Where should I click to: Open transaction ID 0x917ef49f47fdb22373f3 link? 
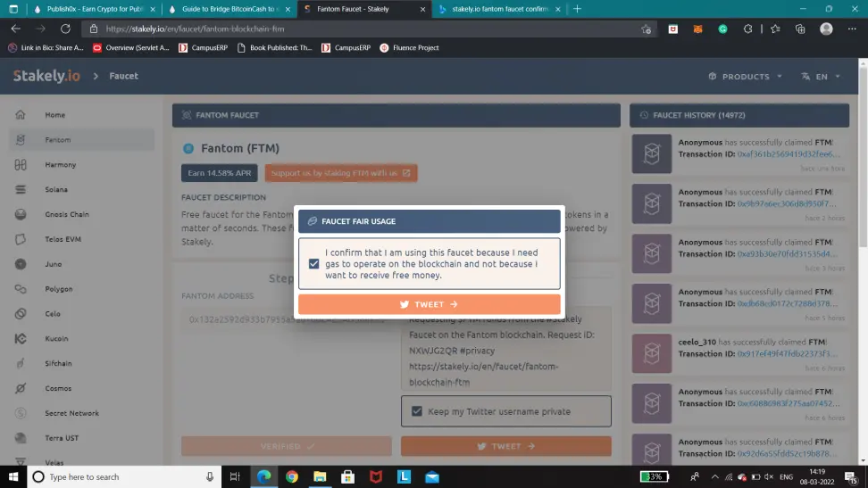(x=787, y=353)
